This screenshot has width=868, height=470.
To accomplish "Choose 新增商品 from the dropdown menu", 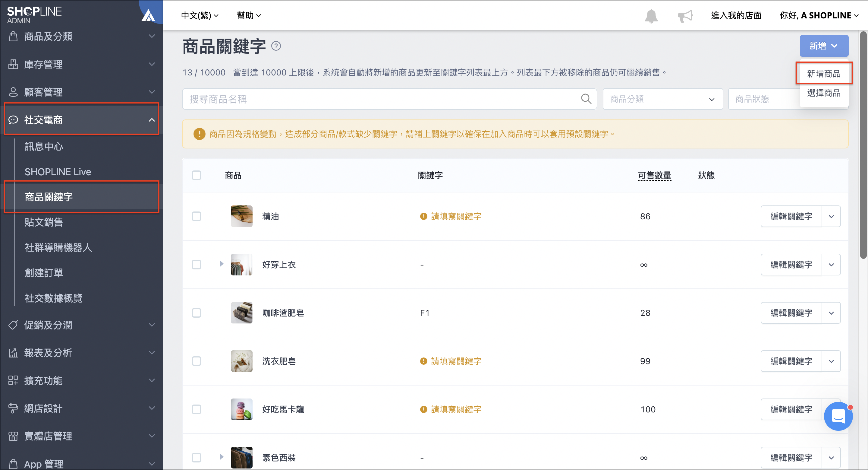I will pos(823,74).
